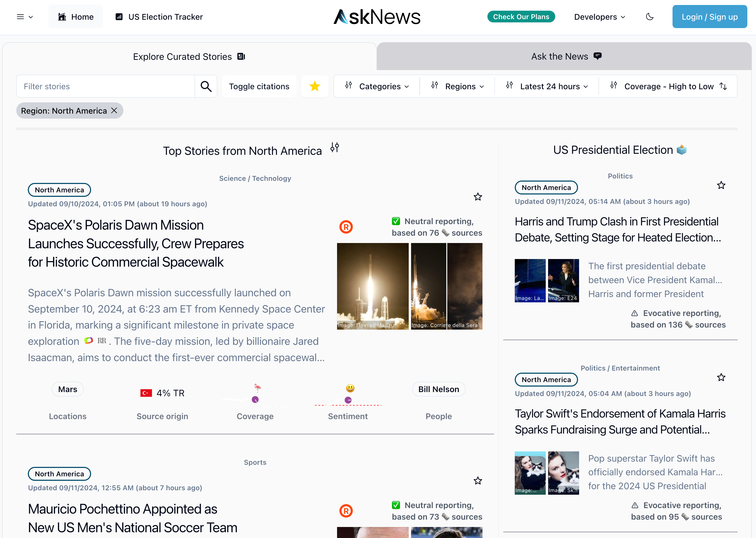Image resolution: width=756 pixels, height=538 pixels.
Task: Click the search icon in filter bar
Action: [206, 86]
